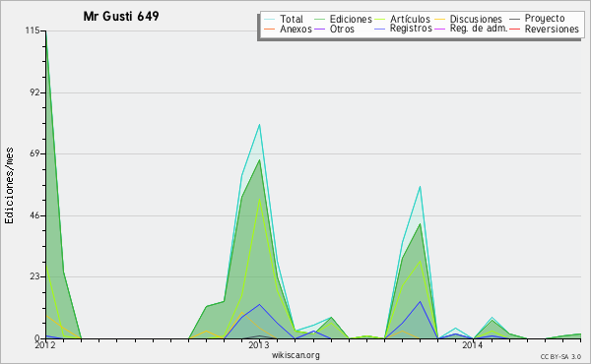This screenshot has height=364, width=591.
Task: Select the 'Anexos' legend entry
Action: (x=295, y=29)
